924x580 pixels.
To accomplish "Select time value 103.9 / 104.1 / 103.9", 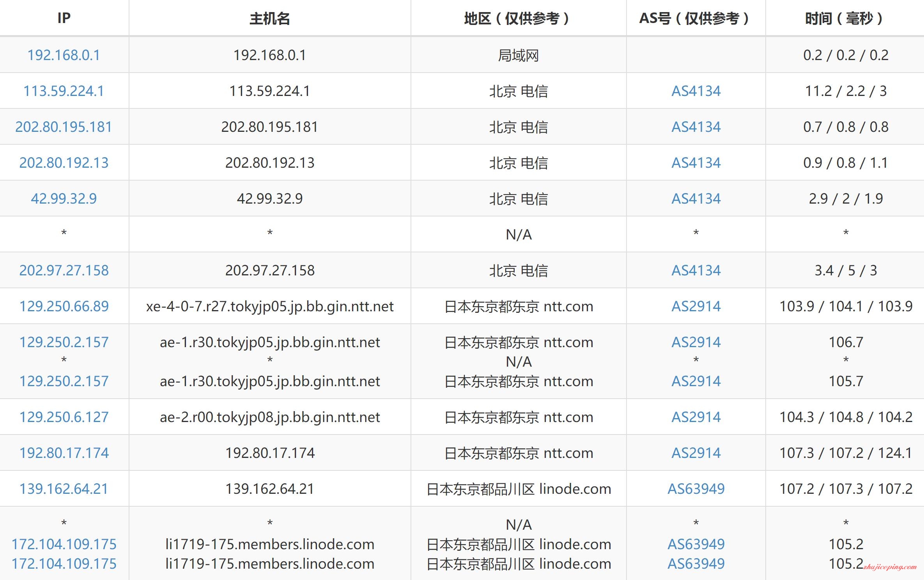I will (846, 306).
